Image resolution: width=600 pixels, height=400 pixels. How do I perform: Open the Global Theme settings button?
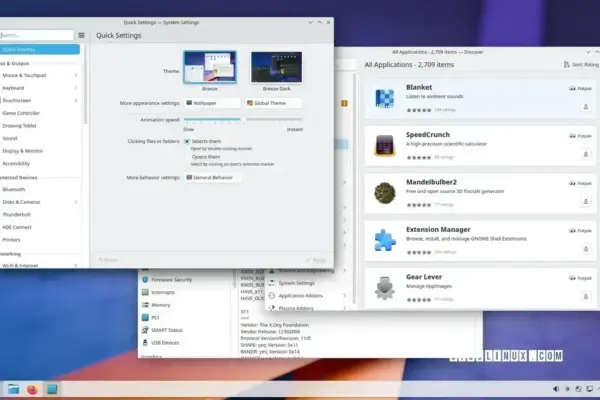tap(273, 103)
